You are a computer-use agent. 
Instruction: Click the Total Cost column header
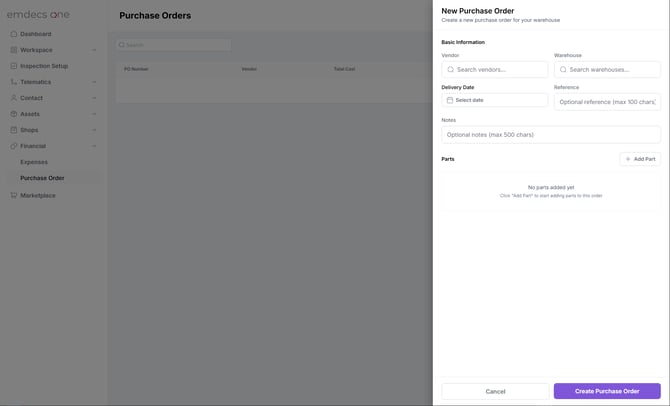344,69
